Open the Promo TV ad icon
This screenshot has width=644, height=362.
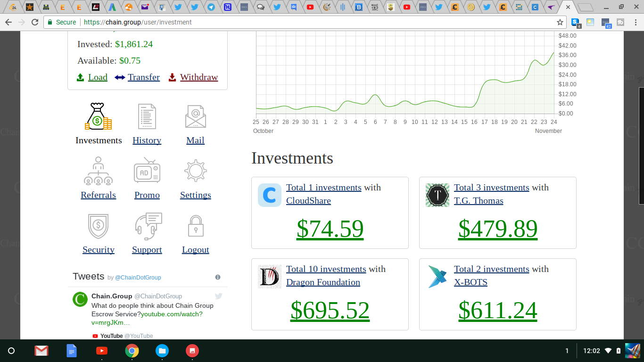click(147, 171)
